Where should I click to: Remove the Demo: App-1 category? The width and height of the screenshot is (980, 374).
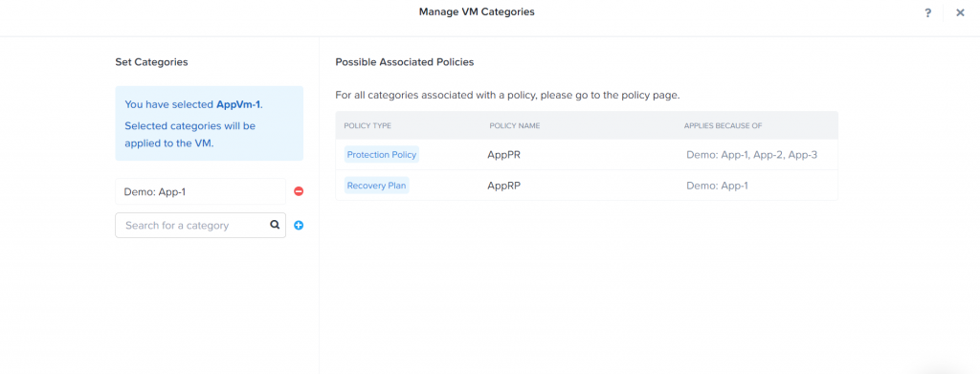299,191
